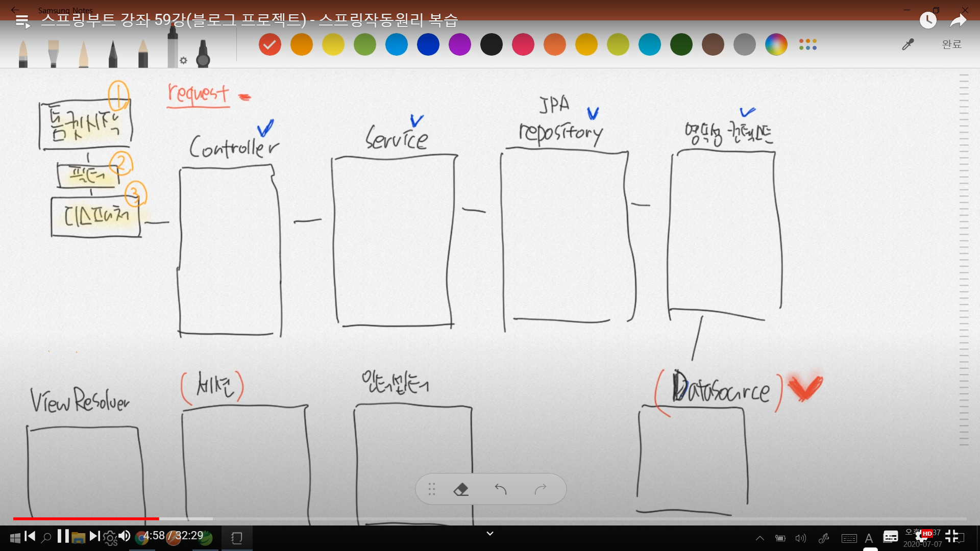This screenshot has height=551, width=980.
Task: Skip to the next video
Action: (94, 536)
